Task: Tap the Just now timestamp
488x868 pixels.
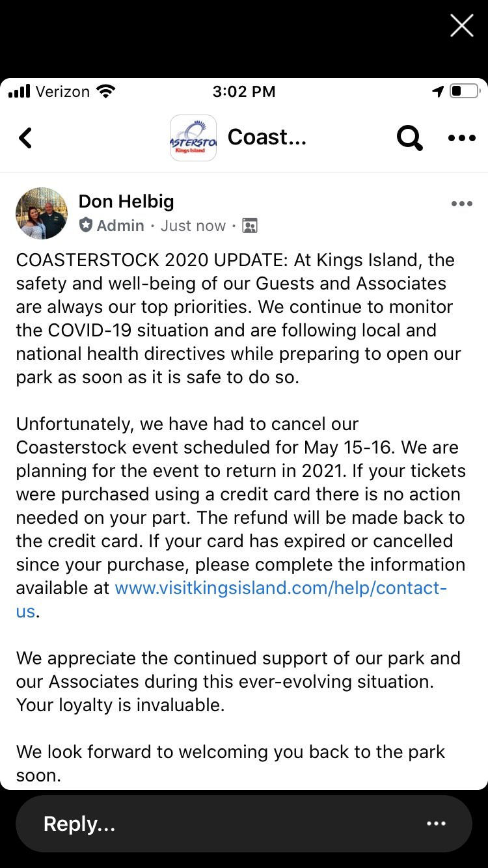Action: click(x=193, y=226)
